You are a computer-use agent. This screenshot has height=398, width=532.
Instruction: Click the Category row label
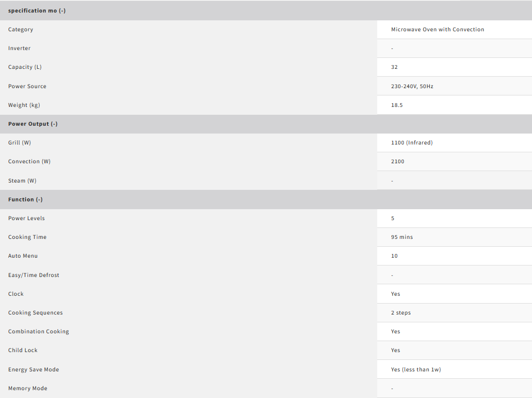tap(21, 29)
